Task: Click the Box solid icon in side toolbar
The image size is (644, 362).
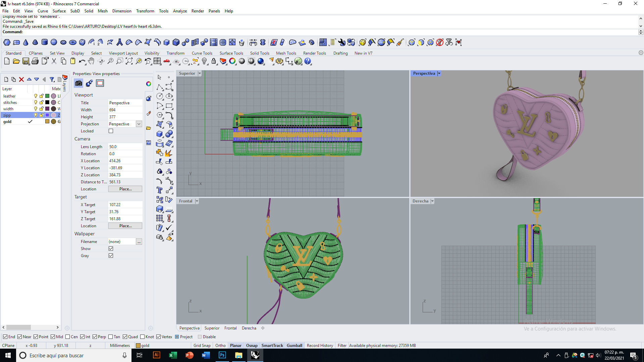Action: (160, 134)
